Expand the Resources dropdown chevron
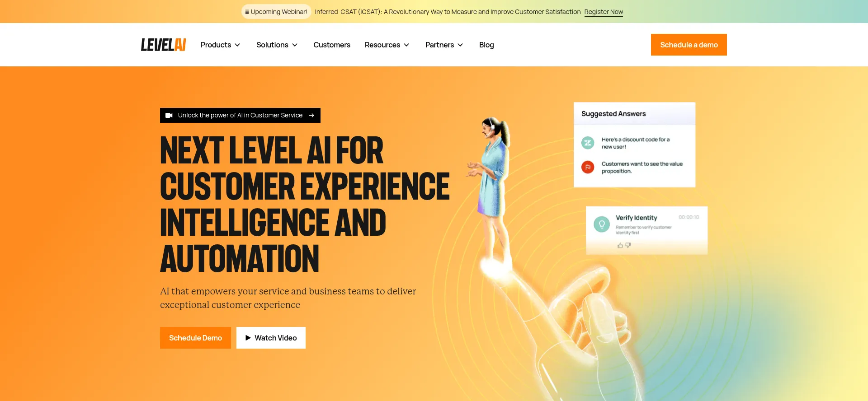Screen dimensions: 868x401 [x=406, y=45]
